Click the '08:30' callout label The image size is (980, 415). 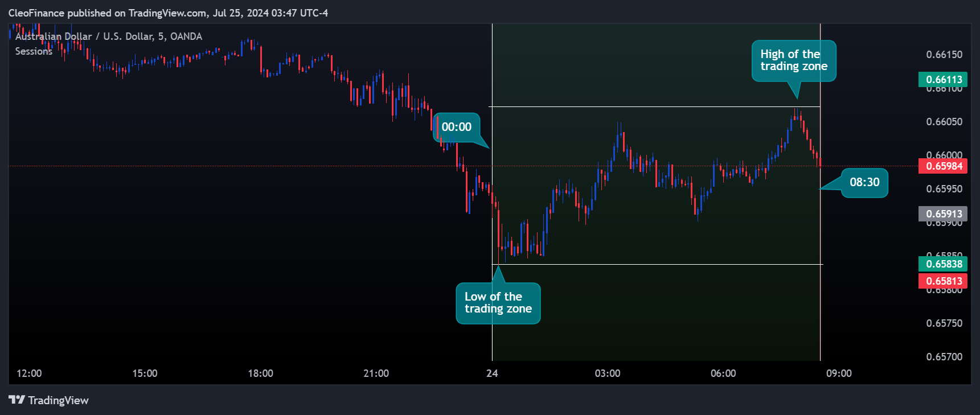pyautogui.click(x=864, y=182)
